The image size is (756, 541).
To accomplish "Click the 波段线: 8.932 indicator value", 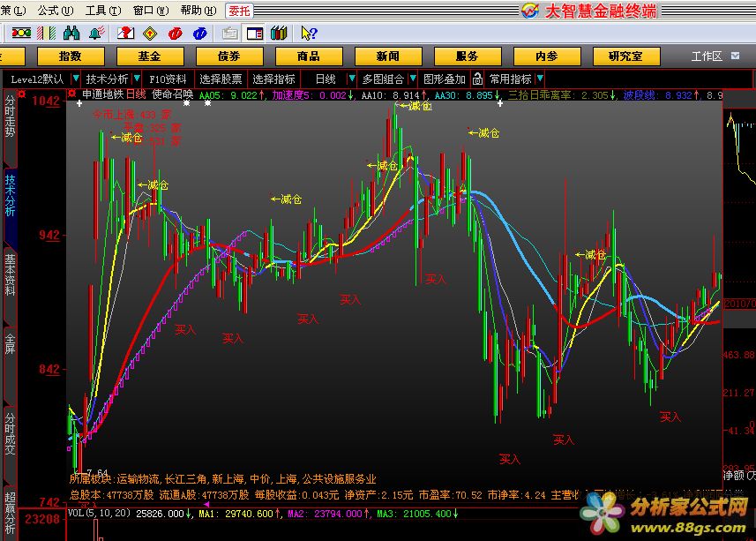I will 662,95.
